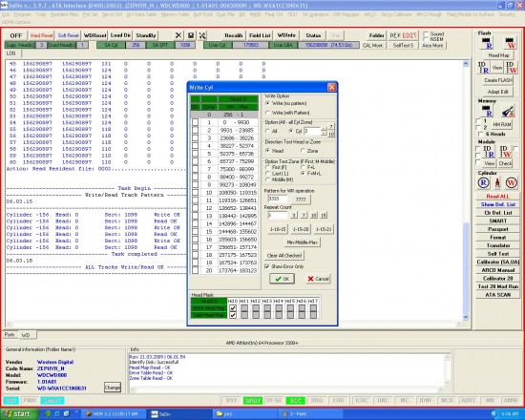Image resolution: width=525 pixels, height=420 pixels.
Task: Select the Zone direction radio button
Action: click(x=303, y=151)
